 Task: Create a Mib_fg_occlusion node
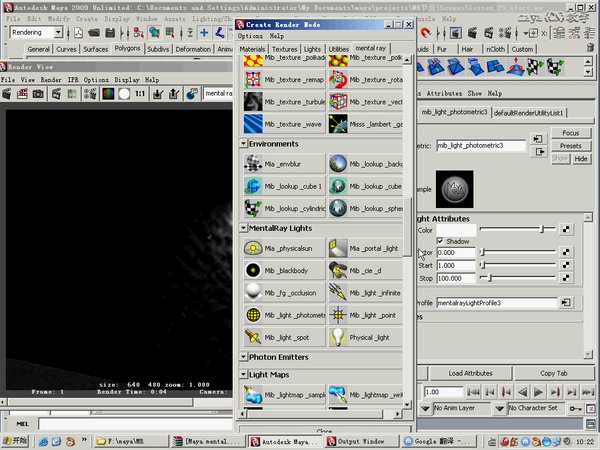[x=284, y=293]
